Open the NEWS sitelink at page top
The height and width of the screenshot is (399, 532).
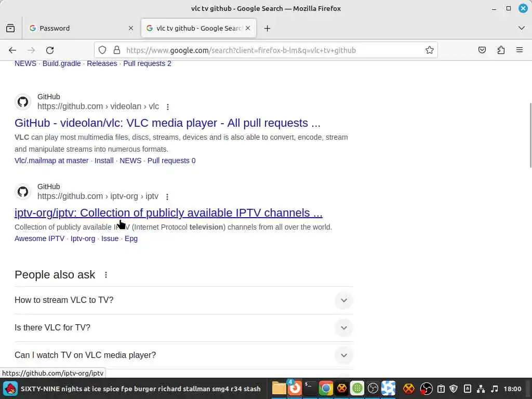point(25,63)
